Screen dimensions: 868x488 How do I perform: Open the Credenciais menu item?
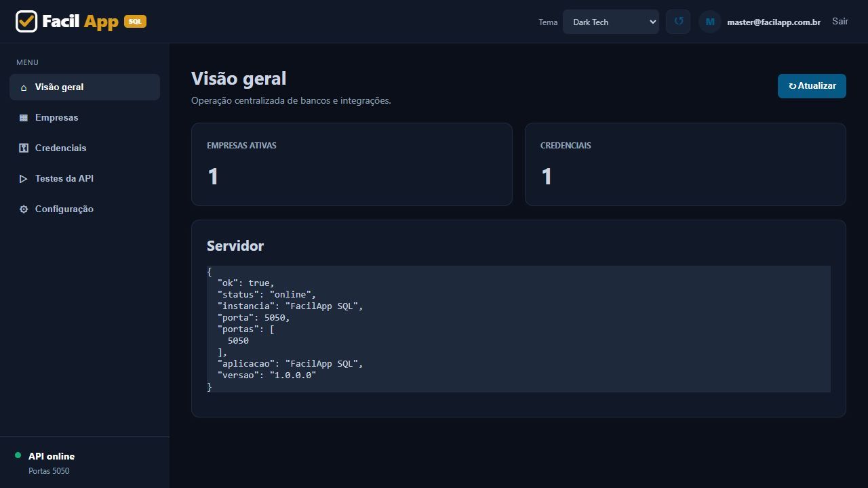pyautogui.click(x=85, y=148)
